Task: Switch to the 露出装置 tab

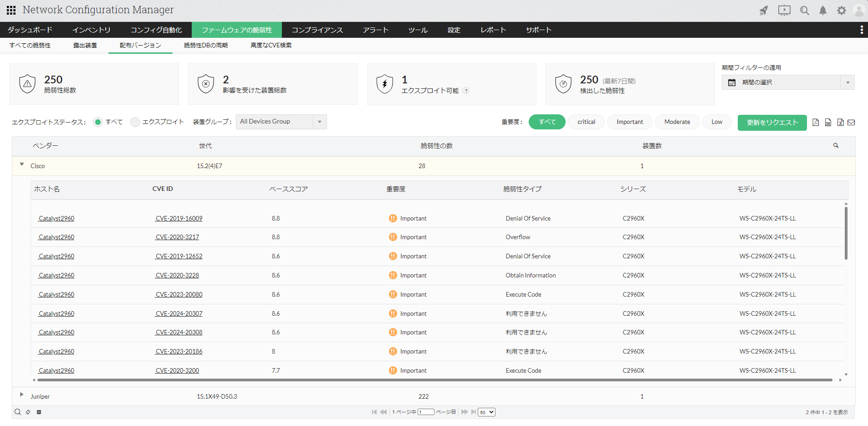Action: pos(85,46)
